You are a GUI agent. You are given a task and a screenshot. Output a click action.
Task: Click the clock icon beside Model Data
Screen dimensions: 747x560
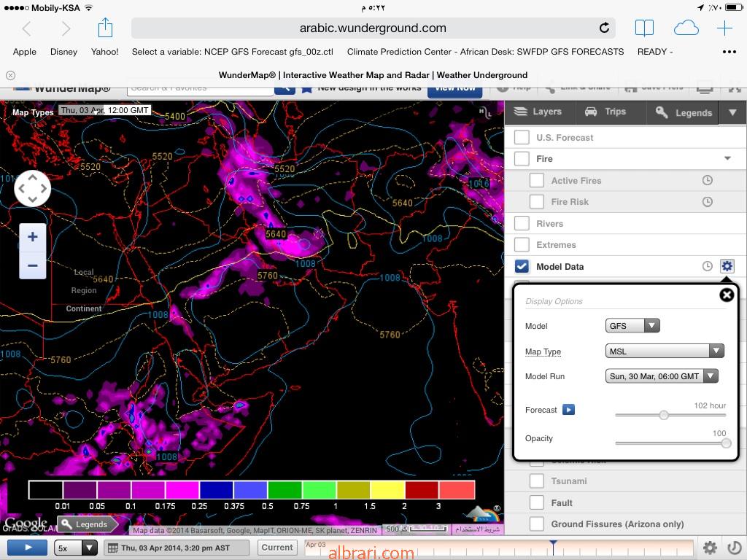[708, 266]
